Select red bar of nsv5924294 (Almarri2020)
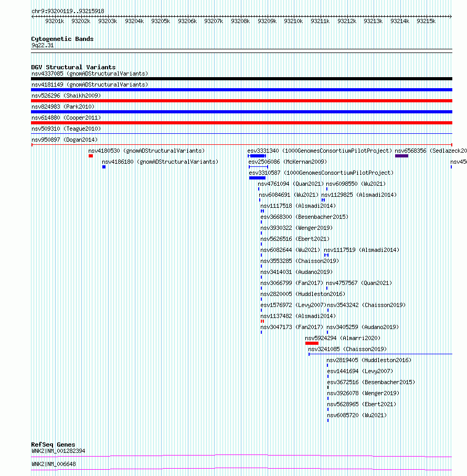This screenshot has height=476, width=467. tap(312, 343)
